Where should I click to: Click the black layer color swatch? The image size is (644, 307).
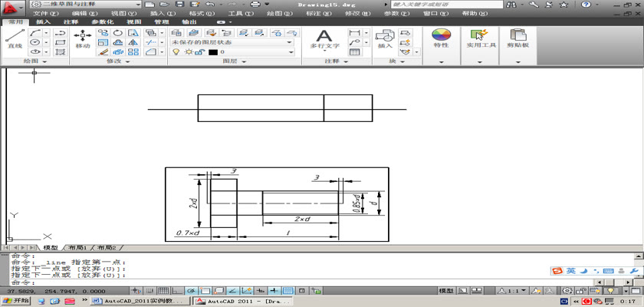[x=213, y=52]
